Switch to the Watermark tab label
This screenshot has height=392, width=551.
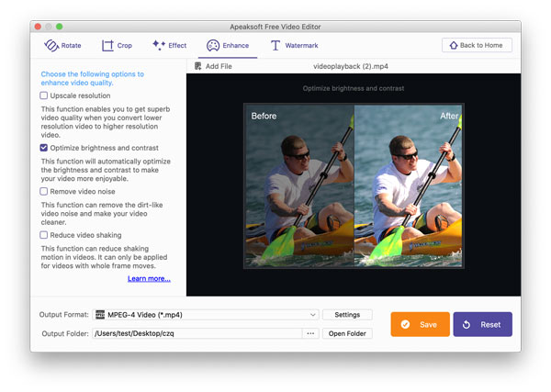301,45
